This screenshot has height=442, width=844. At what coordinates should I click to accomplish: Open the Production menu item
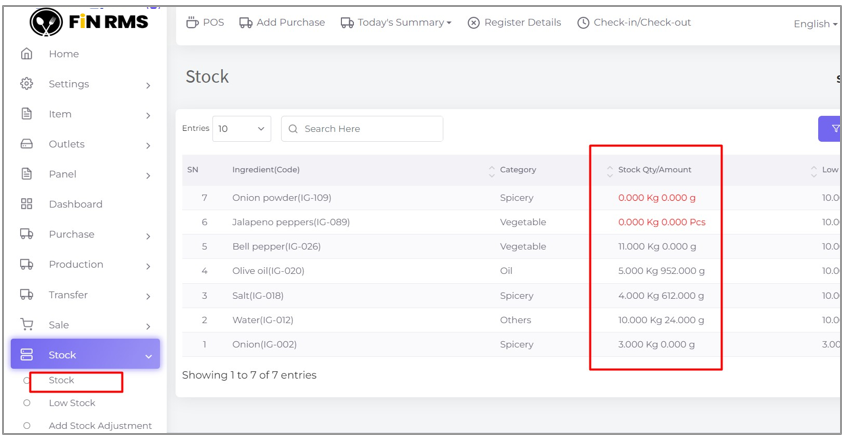click(76, 265)
